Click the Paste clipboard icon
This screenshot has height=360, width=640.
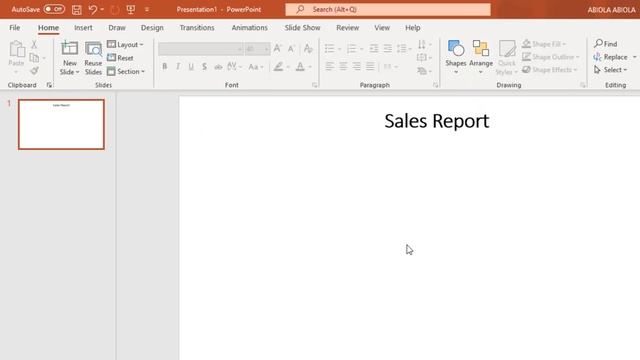[17, 49]
